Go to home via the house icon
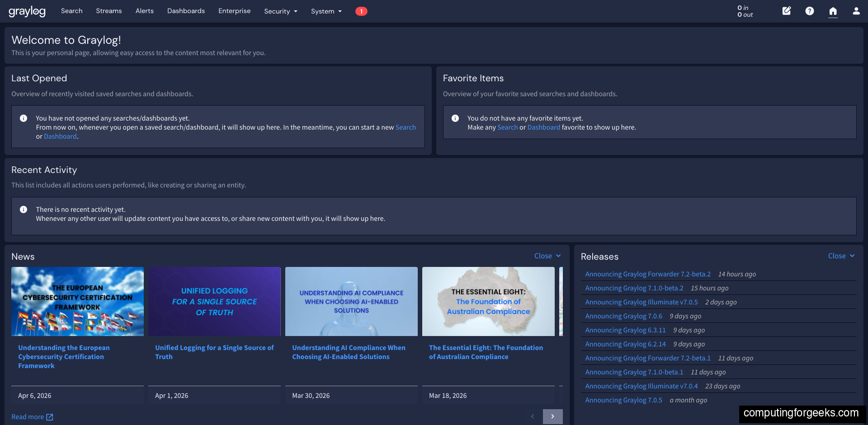The image size is (868, 425). pos(833,11)
